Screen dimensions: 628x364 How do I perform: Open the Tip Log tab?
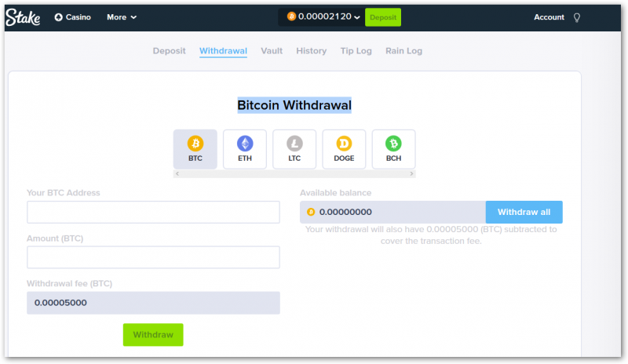pyautogui.click(x=356, y=51)
